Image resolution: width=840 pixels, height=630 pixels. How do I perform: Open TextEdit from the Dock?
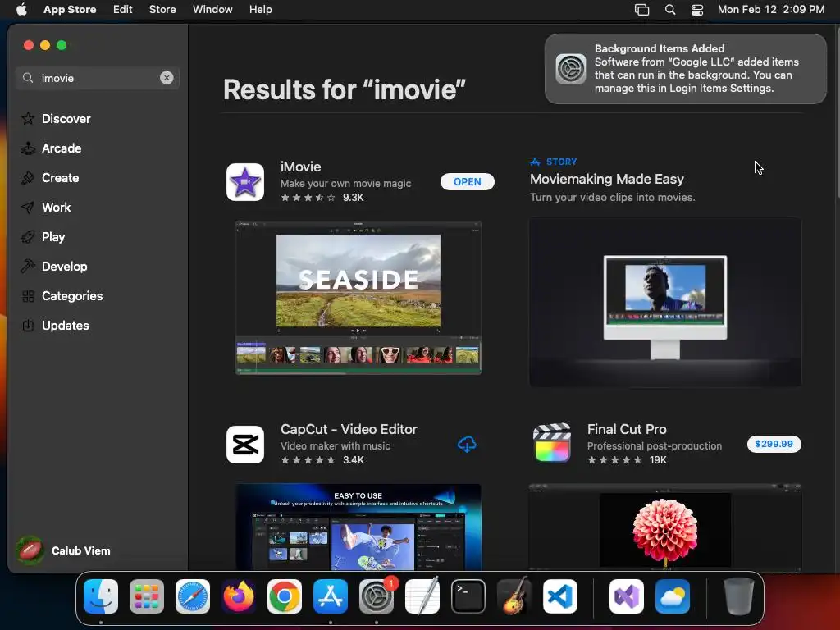tap(422, 596)
